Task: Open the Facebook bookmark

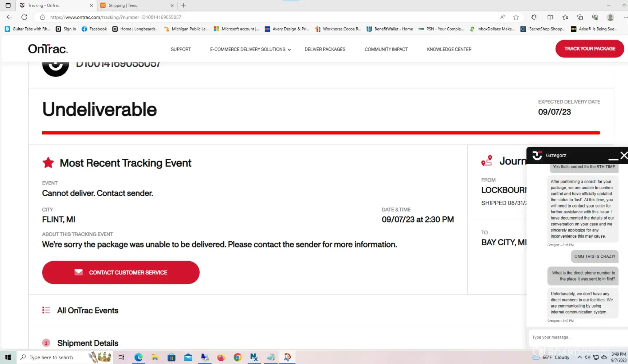Action: click(94, 29)
